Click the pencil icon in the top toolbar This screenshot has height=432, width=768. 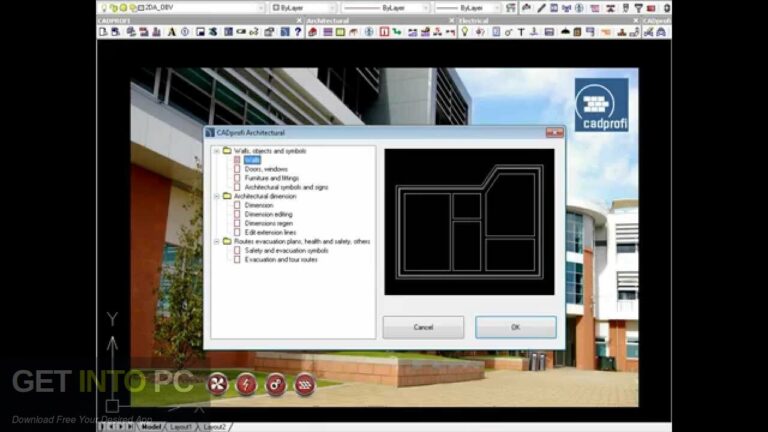[541, 8]
